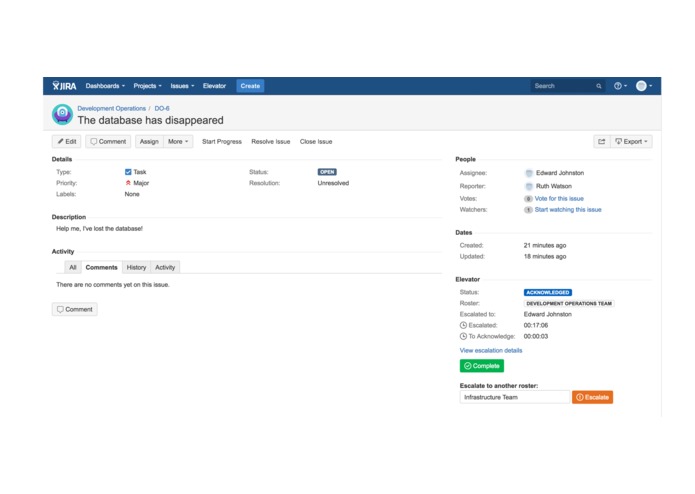Click the Comment button in toolbar
This screenshot has width=695, height=494.
pos(108,141)
